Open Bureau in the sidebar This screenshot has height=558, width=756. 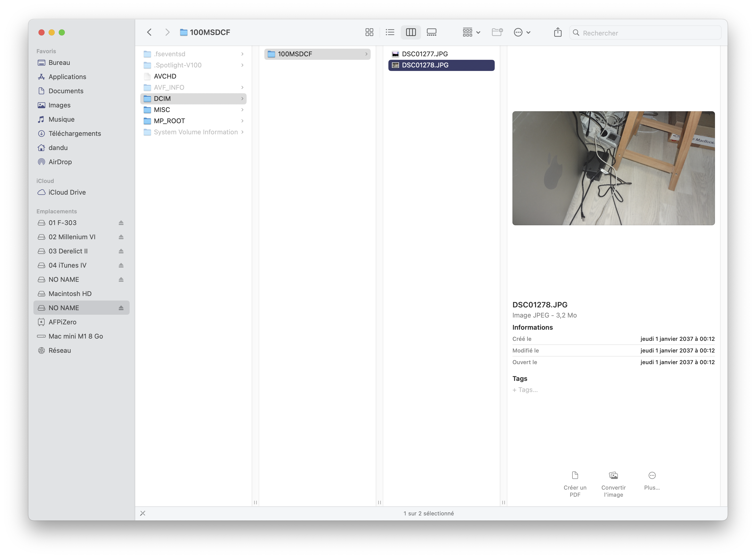[x=81, y=63]
